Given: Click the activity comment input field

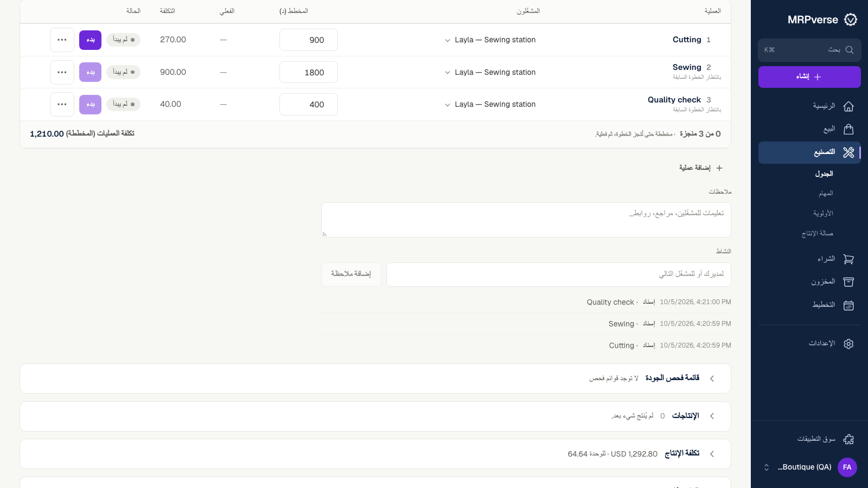Looking at the screenshot, I should 559,274.
